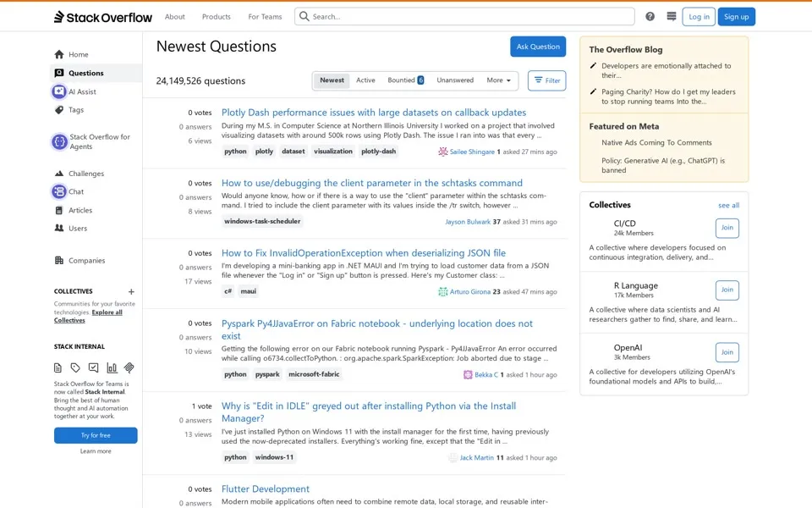Click the Tags icon in sidebar
The height and width of the screenshot is (508, 812).
pyautogui.click(x=59, y=110)
